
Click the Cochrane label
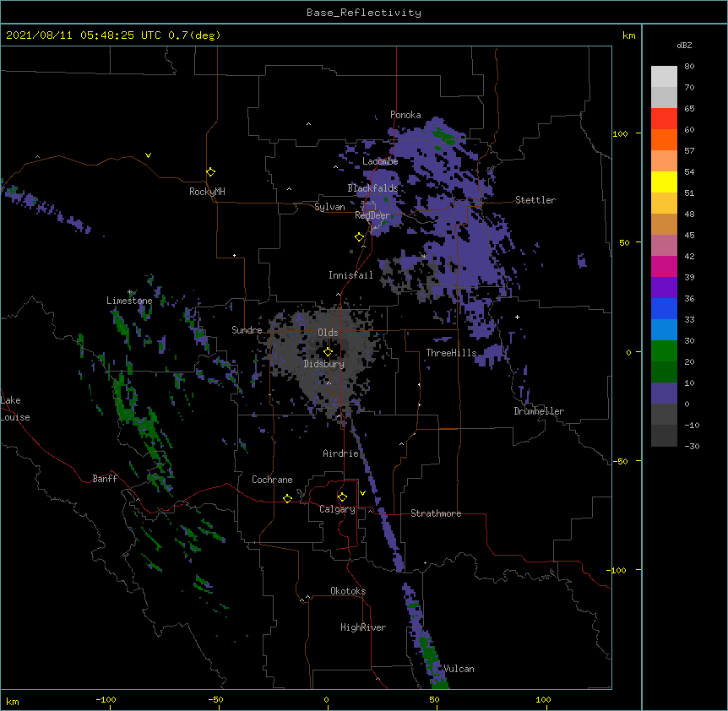pos(272,480)
